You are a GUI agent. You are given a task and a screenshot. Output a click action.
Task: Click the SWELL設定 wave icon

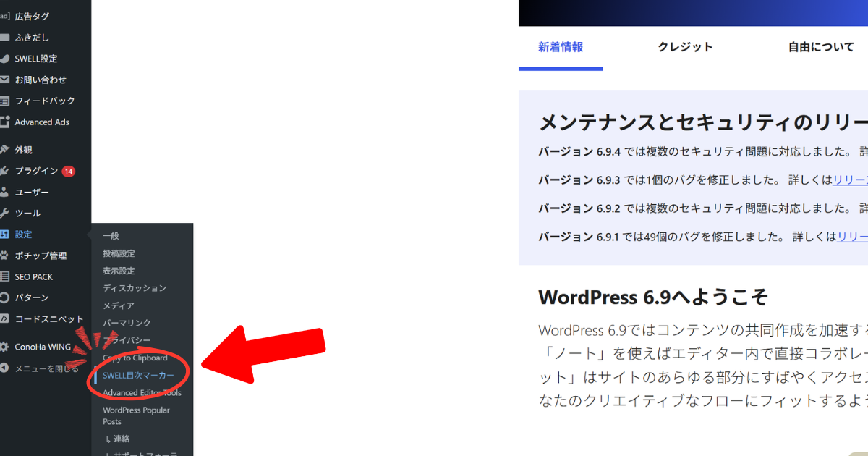click(4, 59)
